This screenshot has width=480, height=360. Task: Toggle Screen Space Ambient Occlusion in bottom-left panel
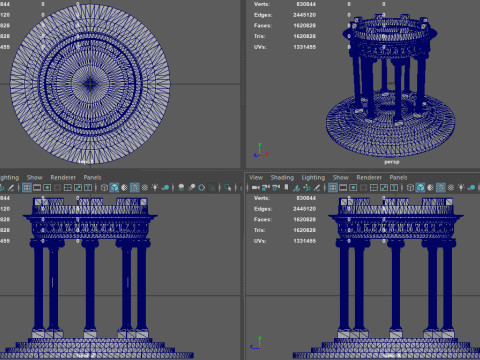181,188
